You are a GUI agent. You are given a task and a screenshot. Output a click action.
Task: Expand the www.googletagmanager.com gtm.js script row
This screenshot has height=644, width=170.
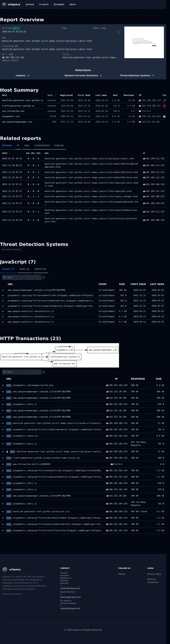pyautogui.click(x=3, y=290)
